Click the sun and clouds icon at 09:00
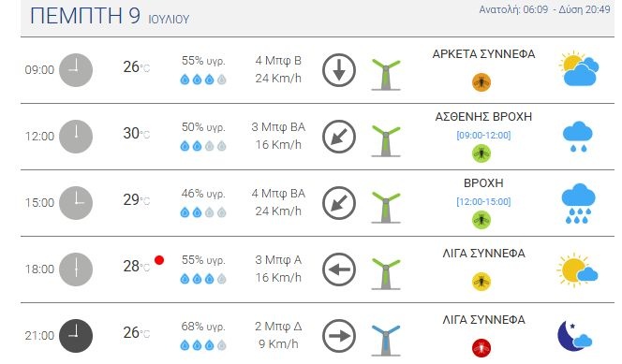The image size is (622, 364). tap(579, 68)
